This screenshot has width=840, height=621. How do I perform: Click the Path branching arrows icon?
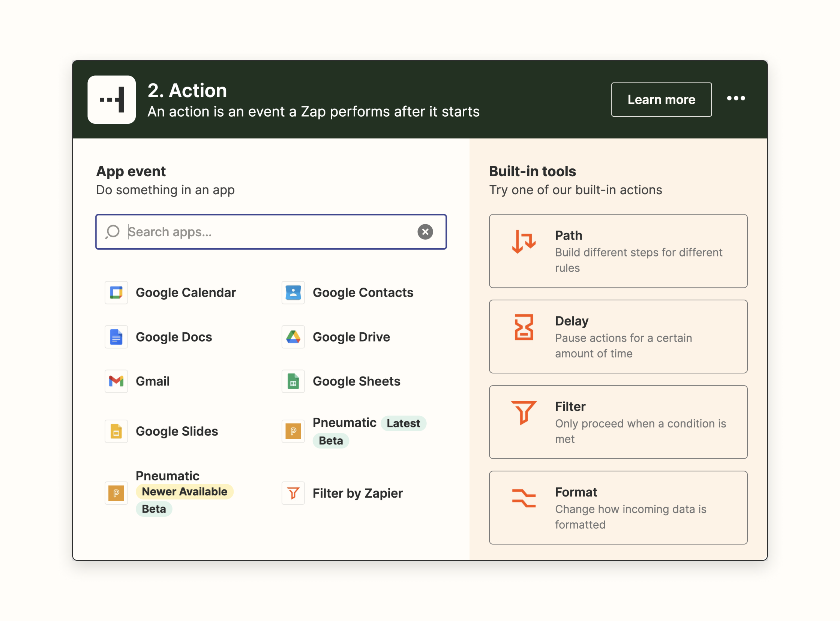pyautogui.click(x=523, y=242)
